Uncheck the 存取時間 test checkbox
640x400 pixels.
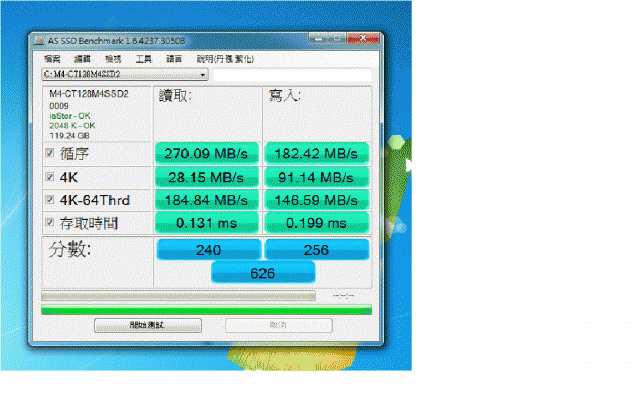(x=49, y=222)
